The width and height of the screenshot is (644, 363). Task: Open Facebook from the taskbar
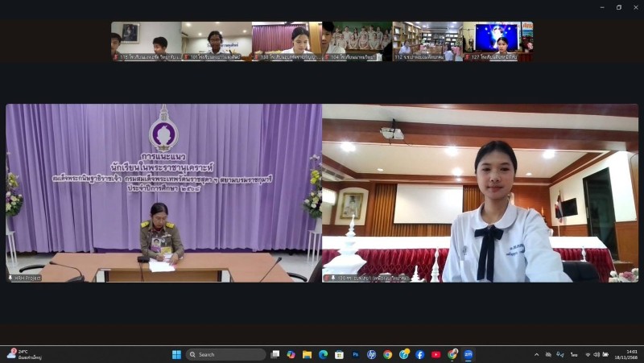click(419, 354)
